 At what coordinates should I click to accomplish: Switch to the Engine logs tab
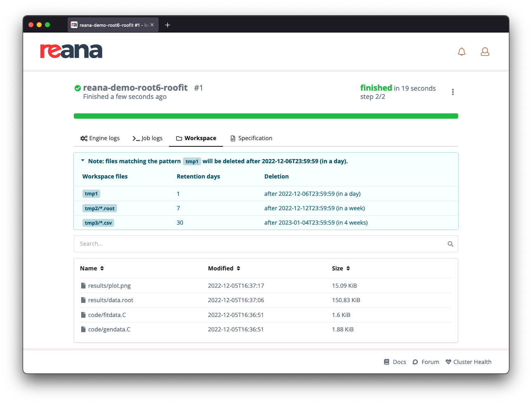coord(100,138)
